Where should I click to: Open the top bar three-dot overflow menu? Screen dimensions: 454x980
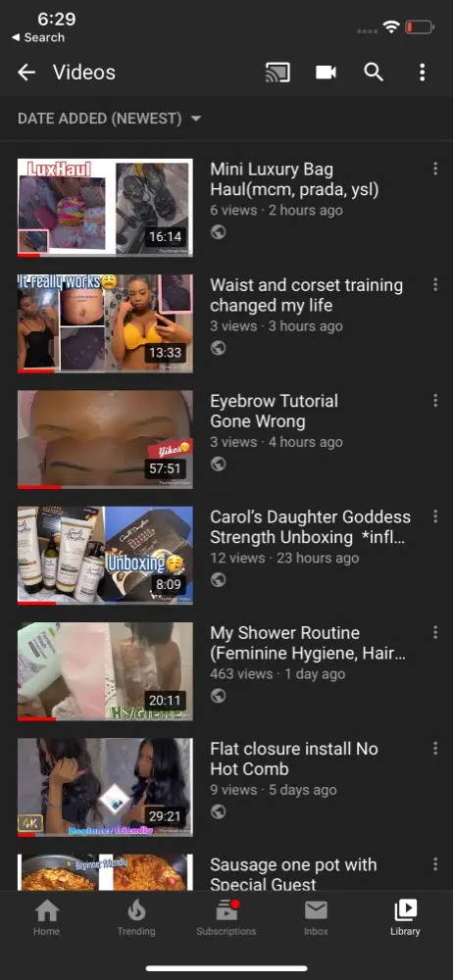click(422, 73)
